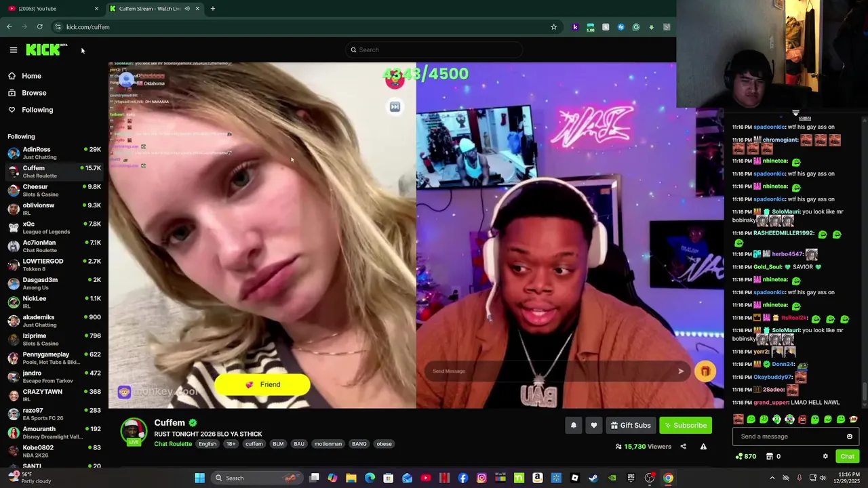Open oblivionsw channel in Following list

click(54, 209)
